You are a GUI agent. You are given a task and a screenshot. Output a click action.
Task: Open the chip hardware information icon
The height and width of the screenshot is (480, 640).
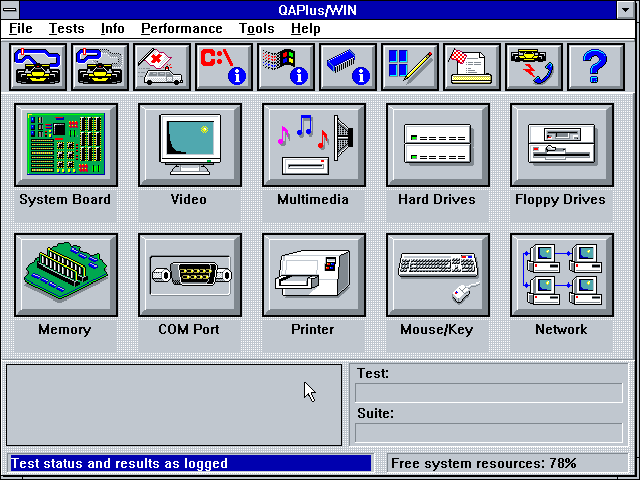[348, 67]
